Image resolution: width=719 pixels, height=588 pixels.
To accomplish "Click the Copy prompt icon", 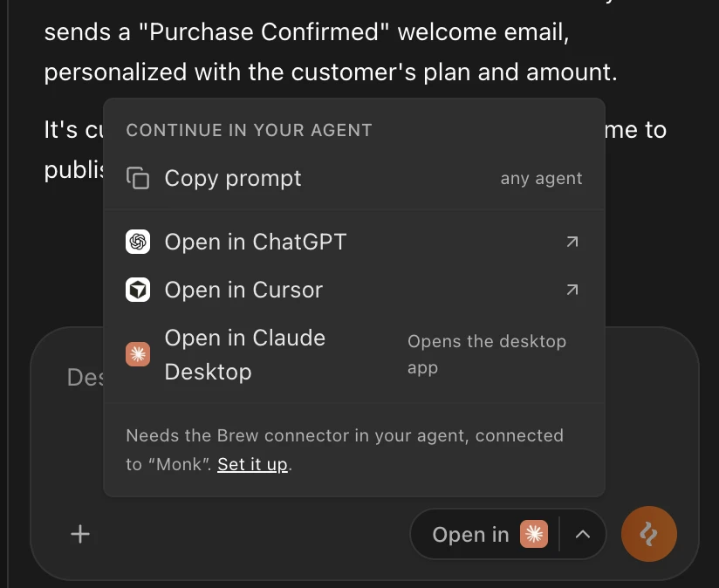I will (138, 178).
